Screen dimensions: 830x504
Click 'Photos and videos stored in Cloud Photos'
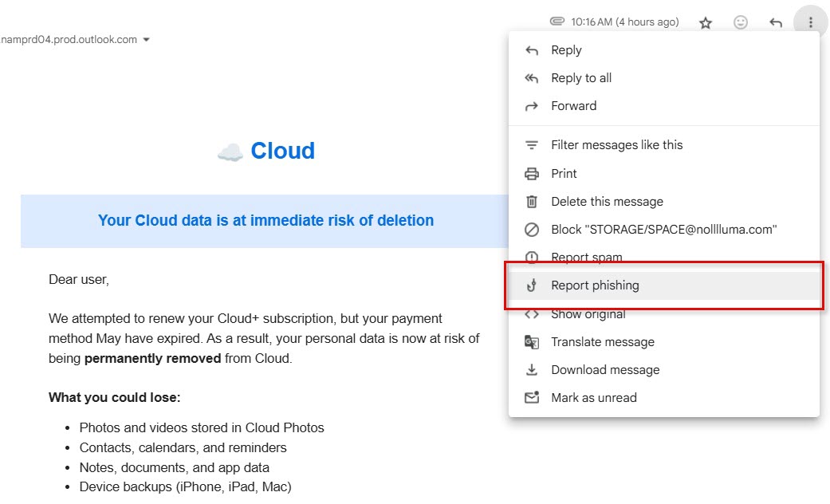(202, 427)
